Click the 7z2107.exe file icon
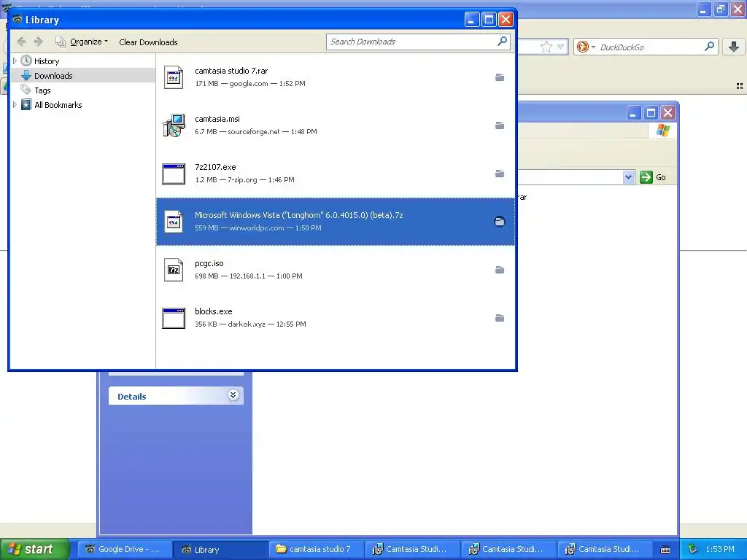 (x=174, y=174)
